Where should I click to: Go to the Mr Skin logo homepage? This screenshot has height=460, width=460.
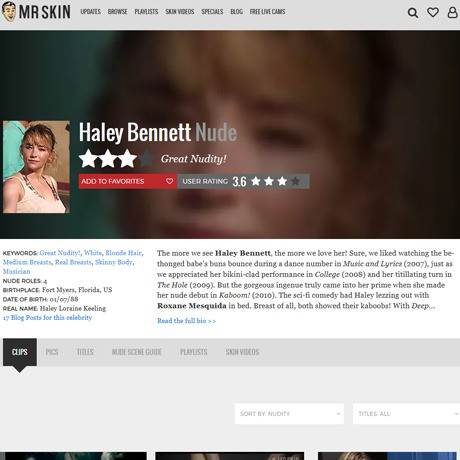(36, 12)
